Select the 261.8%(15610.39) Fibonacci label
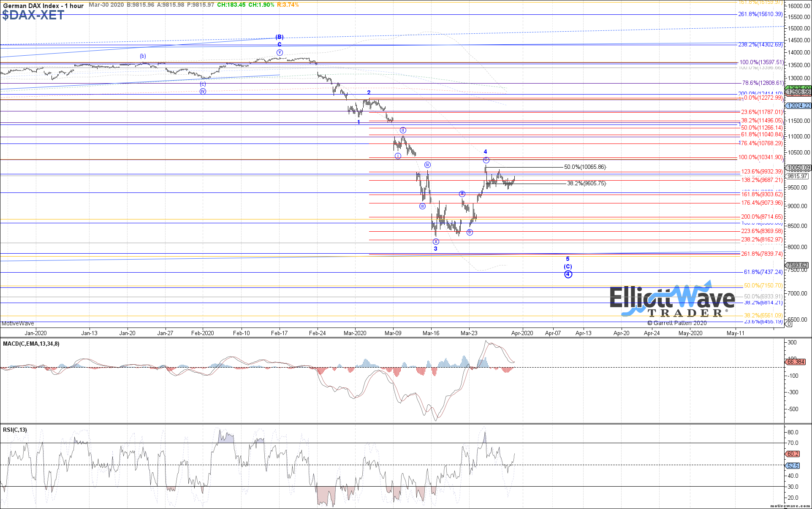Image resolution: width=812 pixels, height=509 pixels. [760, 14]
